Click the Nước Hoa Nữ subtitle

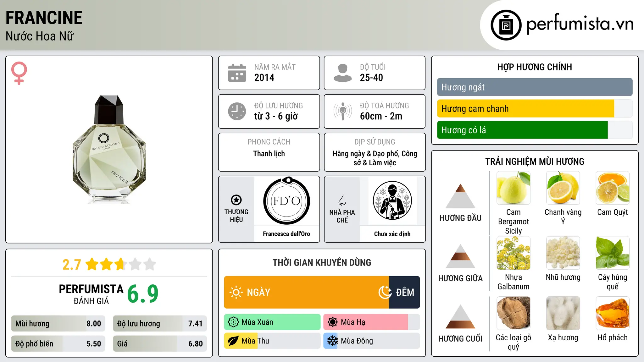tap(40, 36)
